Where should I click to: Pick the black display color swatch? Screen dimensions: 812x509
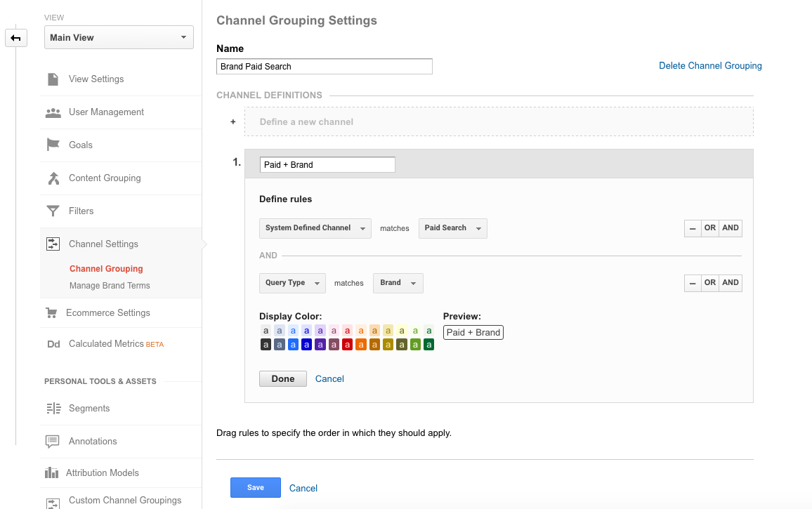click(266, 345)
